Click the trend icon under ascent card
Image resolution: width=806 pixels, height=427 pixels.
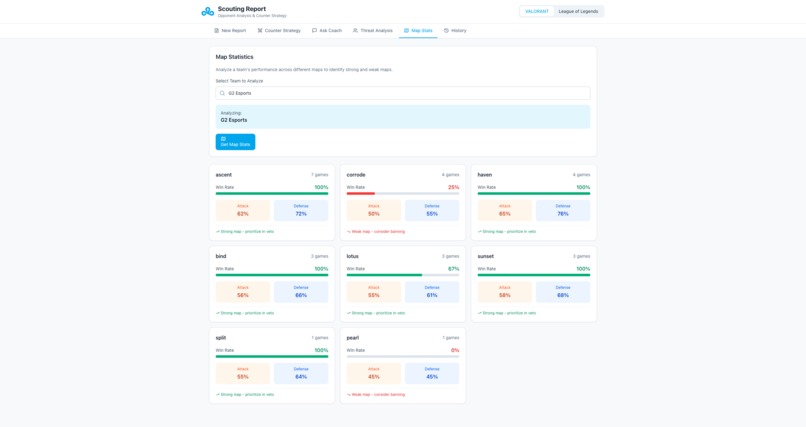217,231
